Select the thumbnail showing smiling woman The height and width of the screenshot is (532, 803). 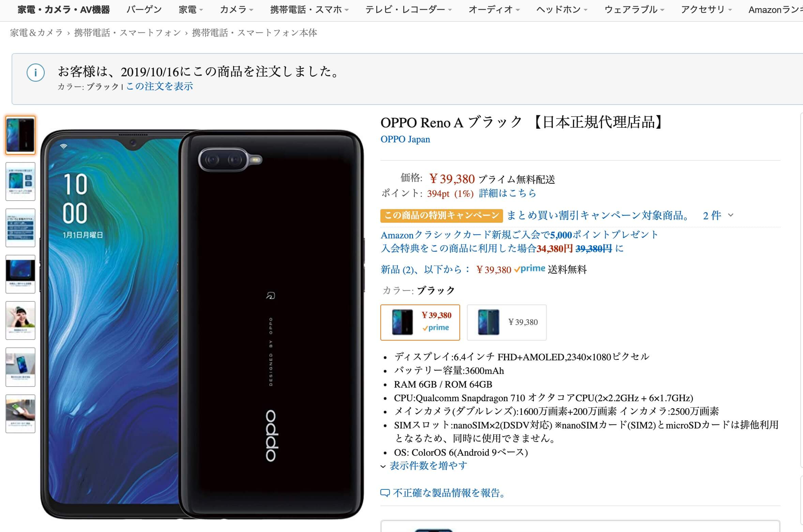(x=20, y=320)
